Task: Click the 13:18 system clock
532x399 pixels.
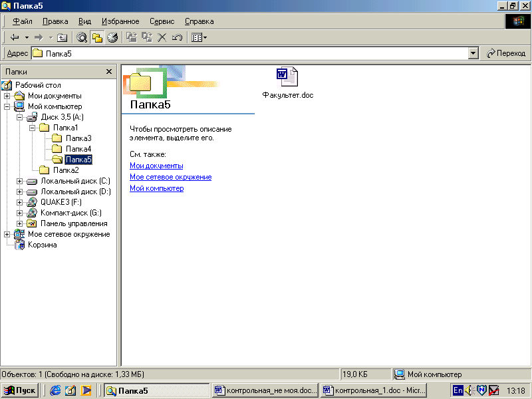Action: click(x=516, y=391)
